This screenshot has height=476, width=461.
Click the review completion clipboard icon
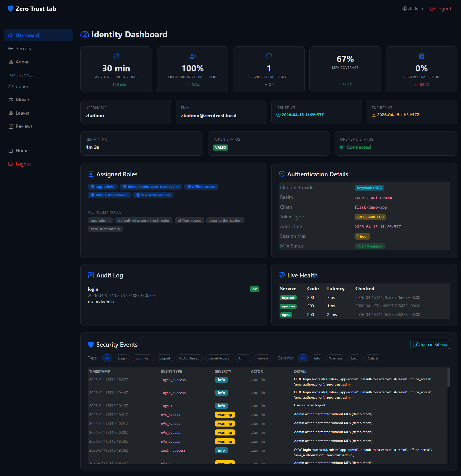(421, 56)
